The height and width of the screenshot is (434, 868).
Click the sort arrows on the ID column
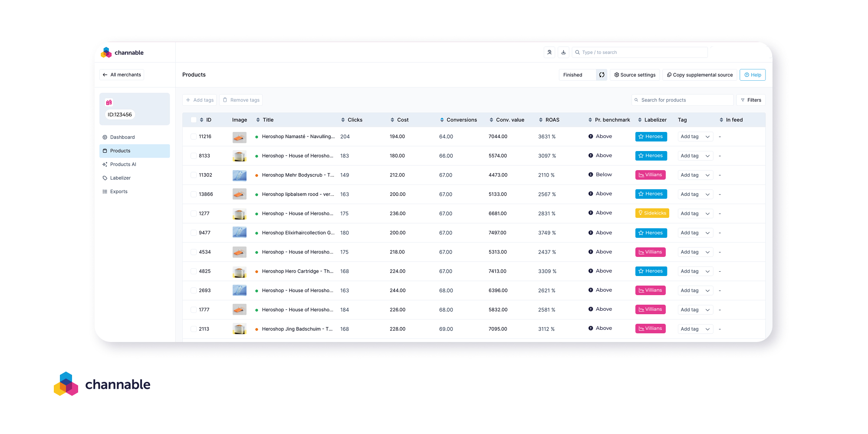coord(202,120)
